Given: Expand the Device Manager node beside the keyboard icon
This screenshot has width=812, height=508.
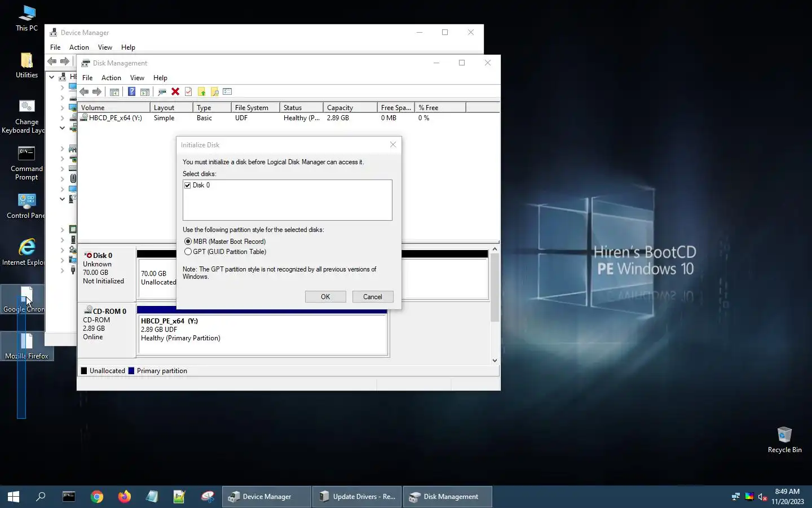Looking at the screenshot, I should pos(62,168).
